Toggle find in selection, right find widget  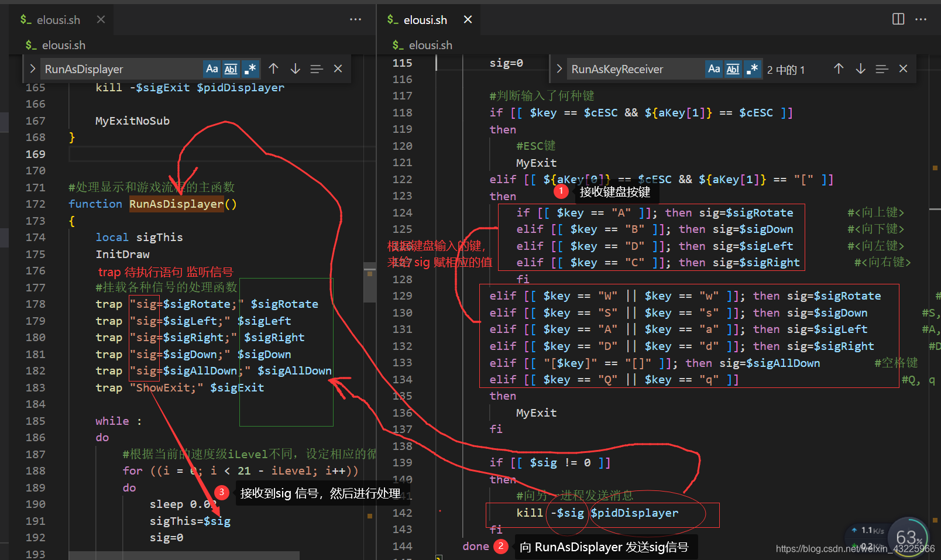click(882, 69)
